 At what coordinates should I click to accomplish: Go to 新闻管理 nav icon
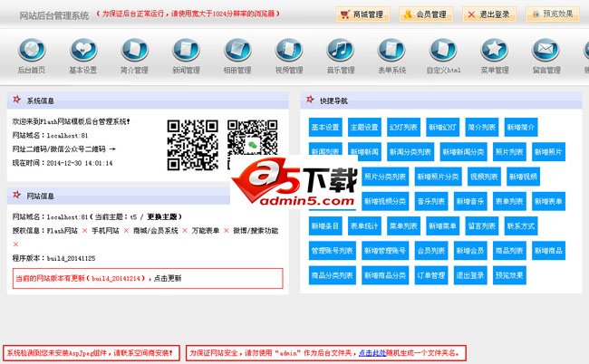pyautogui.click(x=186, y=50)
